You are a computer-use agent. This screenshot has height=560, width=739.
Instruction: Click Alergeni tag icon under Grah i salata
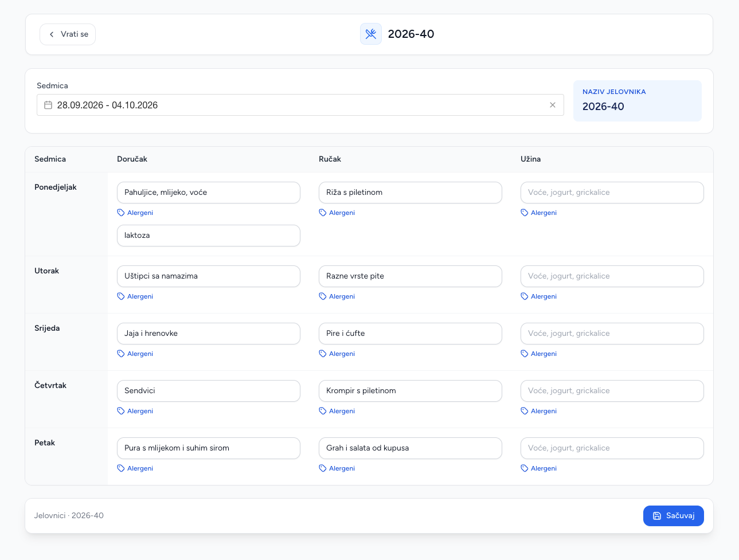(x=323, y=468)
